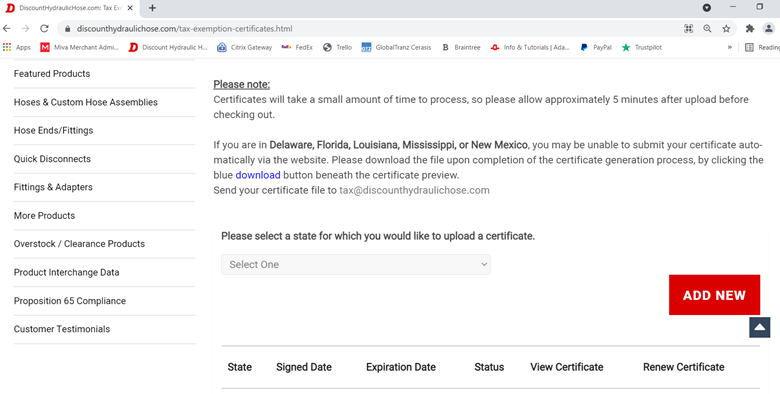780x394 pixels.
Task: Open the state Select One dropdown
Action: (356, 265)
